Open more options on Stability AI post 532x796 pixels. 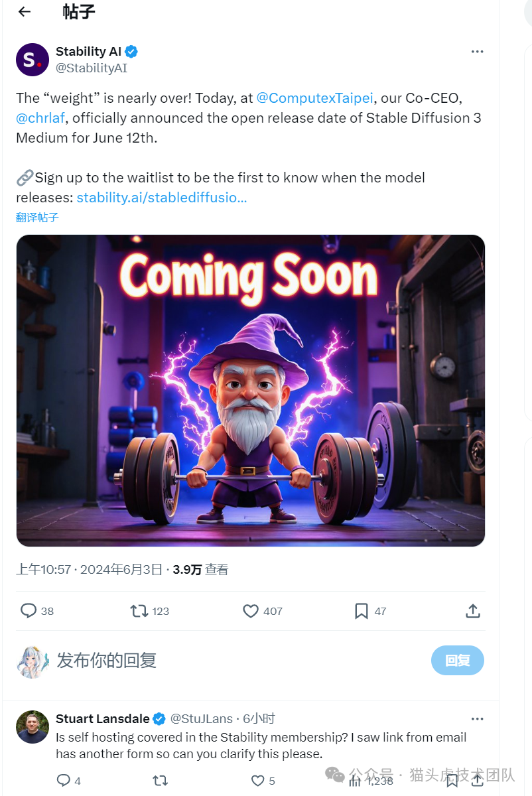point(477,52)
